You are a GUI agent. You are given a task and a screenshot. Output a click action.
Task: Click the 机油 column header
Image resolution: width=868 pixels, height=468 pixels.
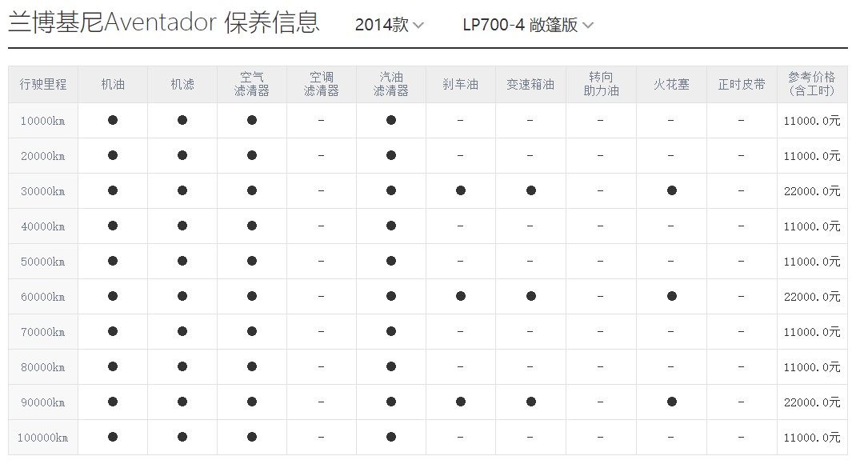[113, 84]
